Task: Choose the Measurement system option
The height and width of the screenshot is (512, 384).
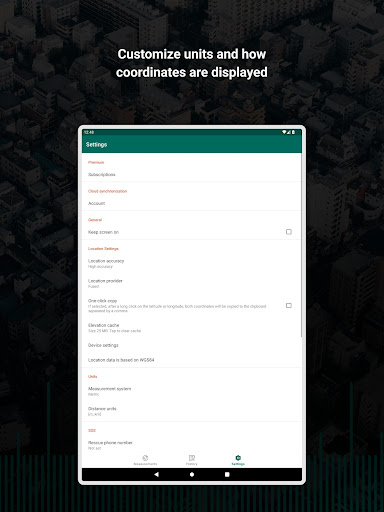Action: 192,391
